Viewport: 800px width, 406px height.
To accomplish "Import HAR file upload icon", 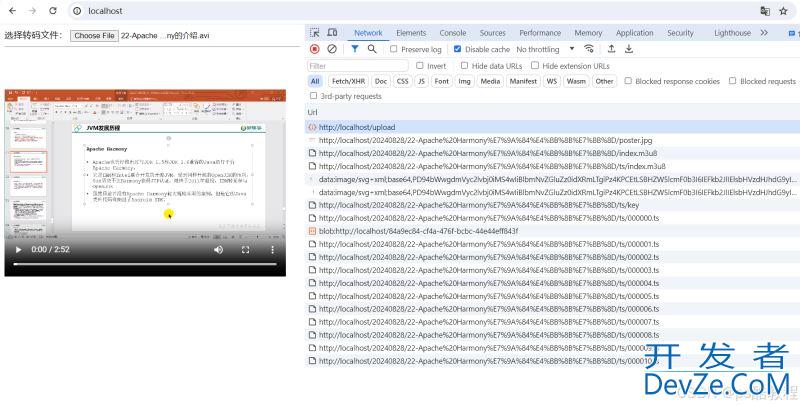I will pos(611,49).
